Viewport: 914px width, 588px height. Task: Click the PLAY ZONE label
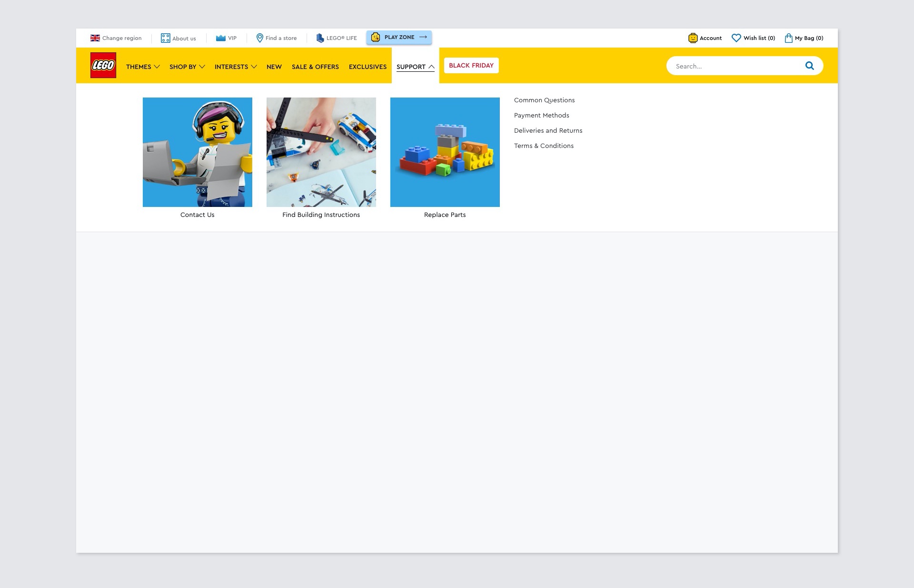click(399, 37)
